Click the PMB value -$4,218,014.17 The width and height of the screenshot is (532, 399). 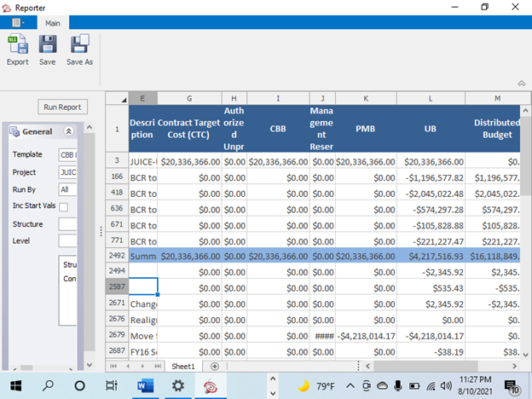click(x=366, y=336)
